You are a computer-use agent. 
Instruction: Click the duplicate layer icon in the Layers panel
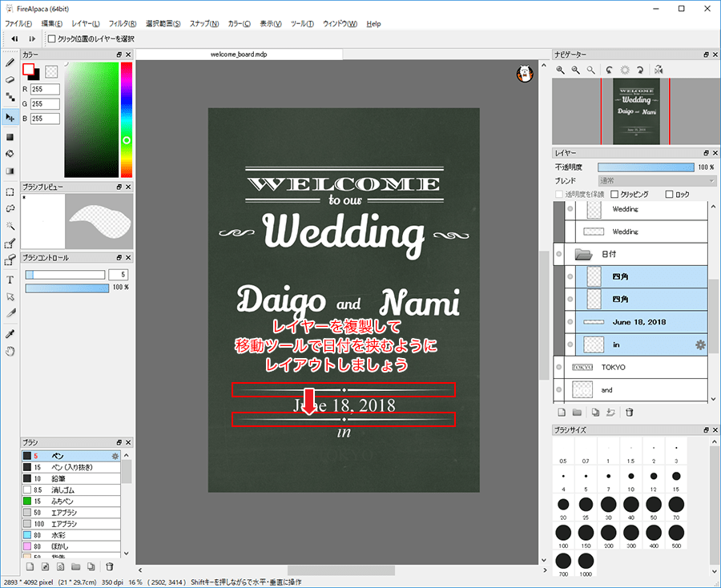(x=594, y=413)
